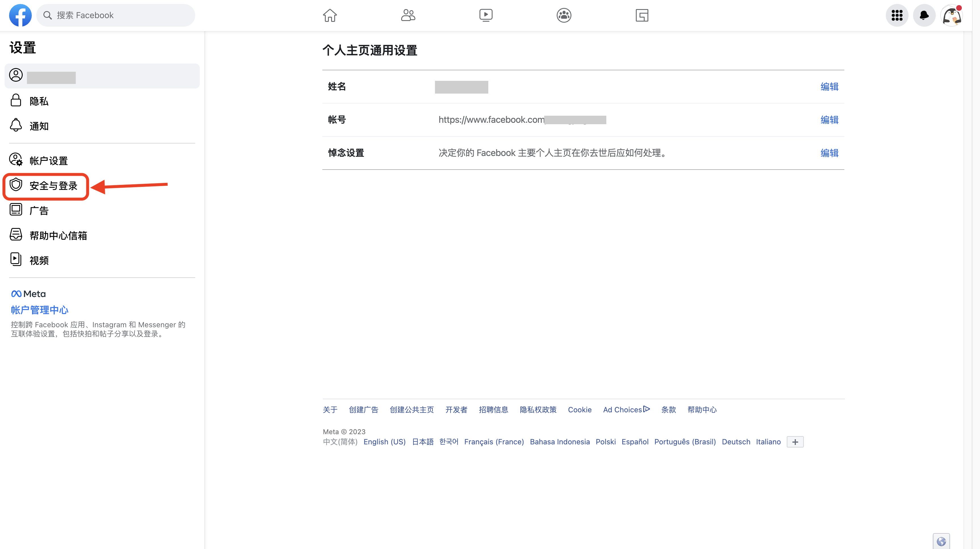This screenshot has height=549, width=980.
Task: Open the profile avatar menu
Action: coord(951,15)
